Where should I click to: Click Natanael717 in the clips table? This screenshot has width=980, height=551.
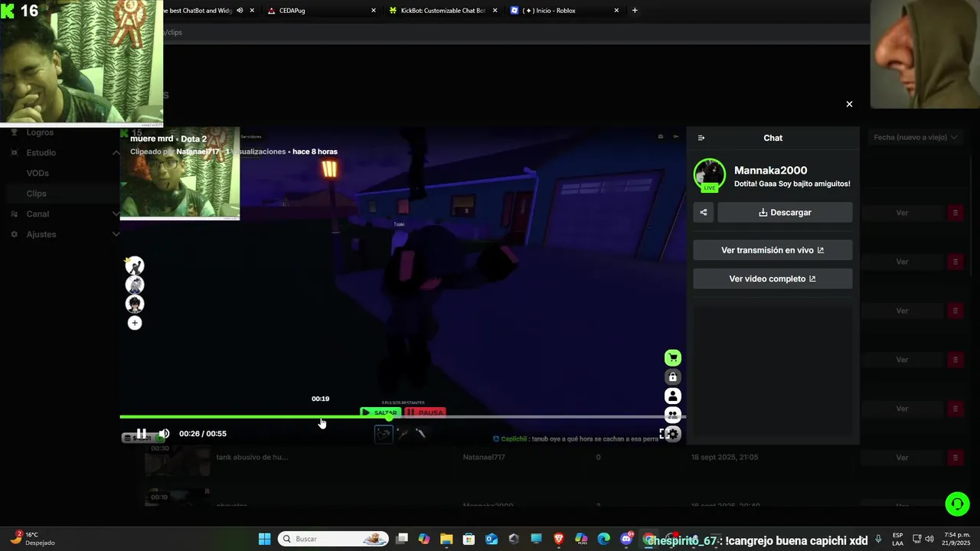point(484,457)
